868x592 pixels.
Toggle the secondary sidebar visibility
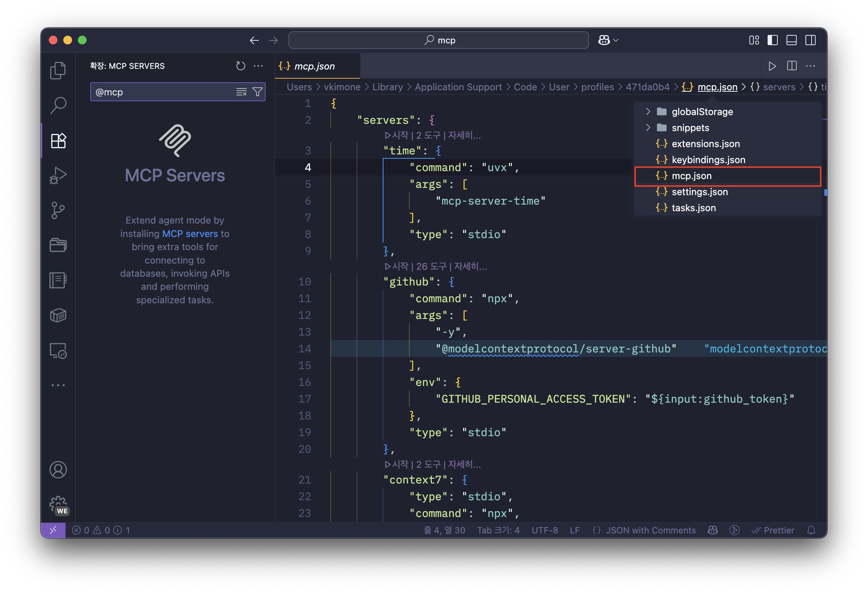[811, 40]
